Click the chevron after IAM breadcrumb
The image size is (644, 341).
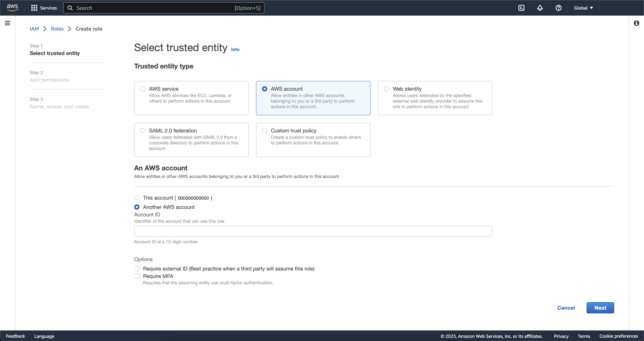(x=45, y=29)
